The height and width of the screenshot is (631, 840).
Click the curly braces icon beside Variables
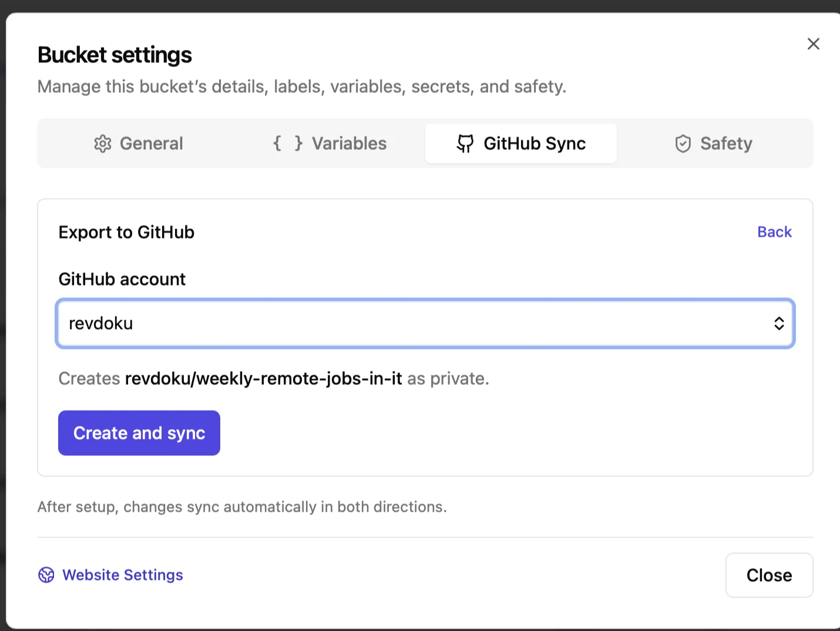point(288,143)
